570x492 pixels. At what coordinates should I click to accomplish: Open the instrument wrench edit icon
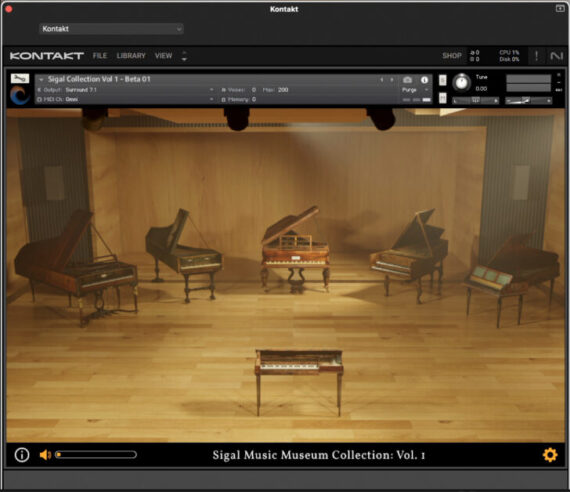20,78
